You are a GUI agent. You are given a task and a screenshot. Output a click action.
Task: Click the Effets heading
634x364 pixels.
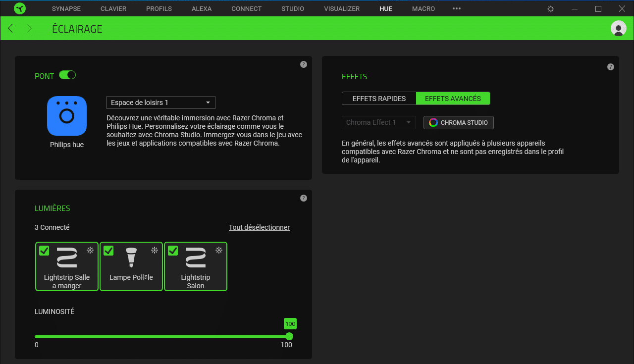click(355, 77)
